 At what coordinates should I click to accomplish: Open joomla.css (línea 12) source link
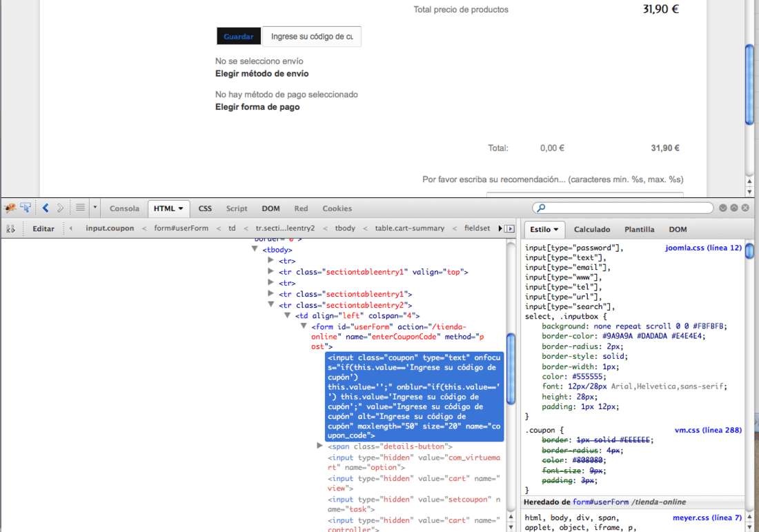703,248
